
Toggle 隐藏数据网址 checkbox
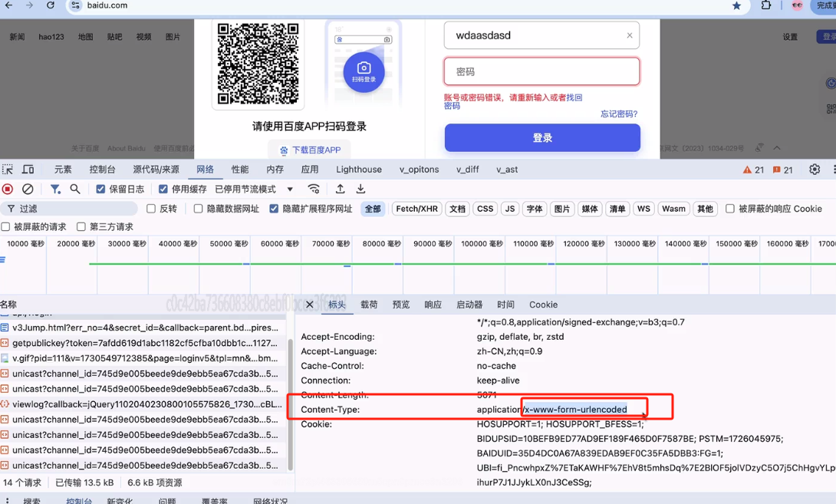[x=199, y=209]
